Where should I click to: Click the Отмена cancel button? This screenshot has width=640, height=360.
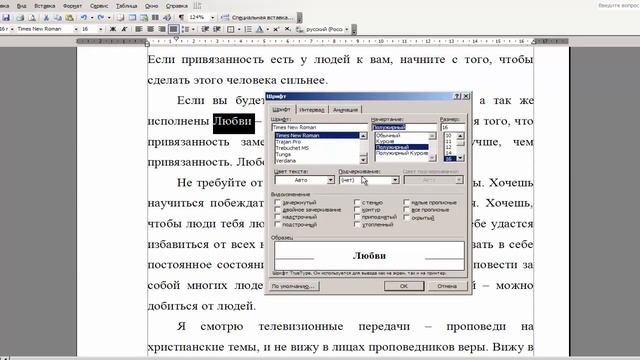[x=447, y=286]
